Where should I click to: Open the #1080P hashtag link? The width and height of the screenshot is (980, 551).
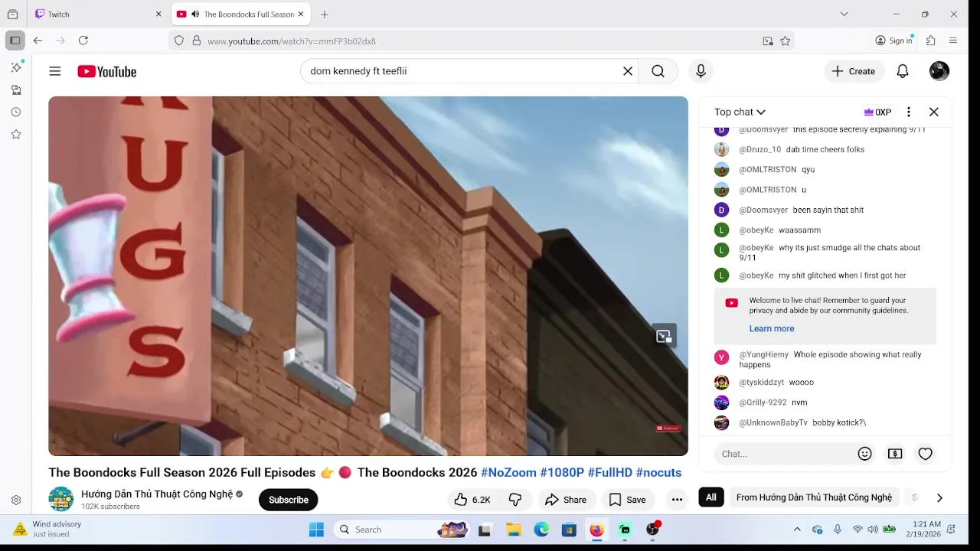pyautogui.click(x=562, y=472)
